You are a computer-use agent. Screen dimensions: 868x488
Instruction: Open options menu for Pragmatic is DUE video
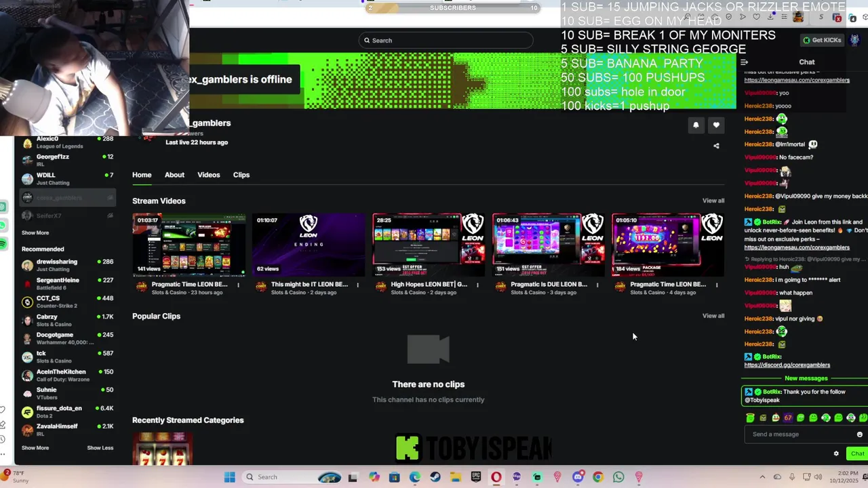point(597,285)
